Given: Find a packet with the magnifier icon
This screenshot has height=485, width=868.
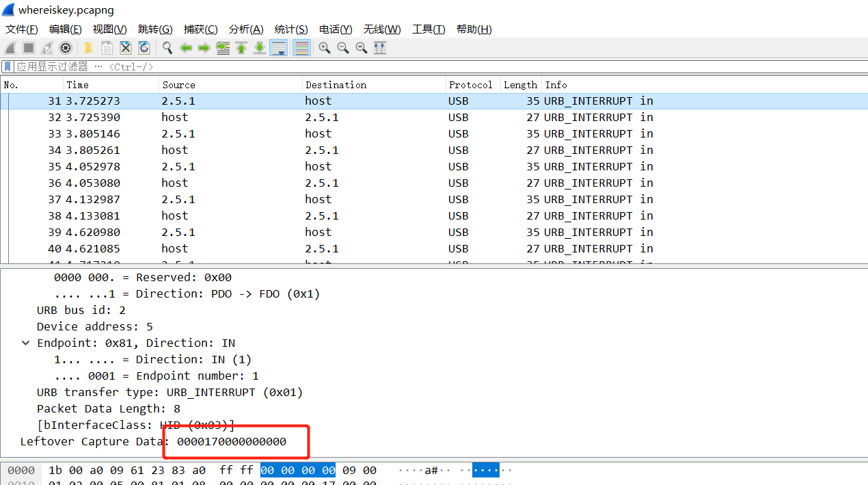Looking at the screenshot, I should [x=167, y=48].
